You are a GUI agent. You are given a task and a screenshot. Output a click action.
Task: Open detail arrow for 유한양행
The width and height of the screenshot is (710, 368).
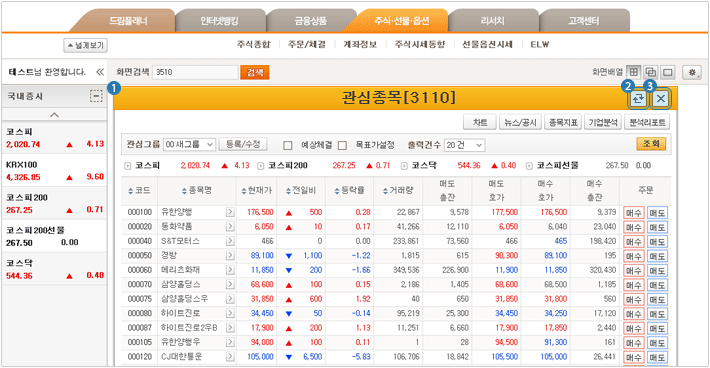coord(230,212)
